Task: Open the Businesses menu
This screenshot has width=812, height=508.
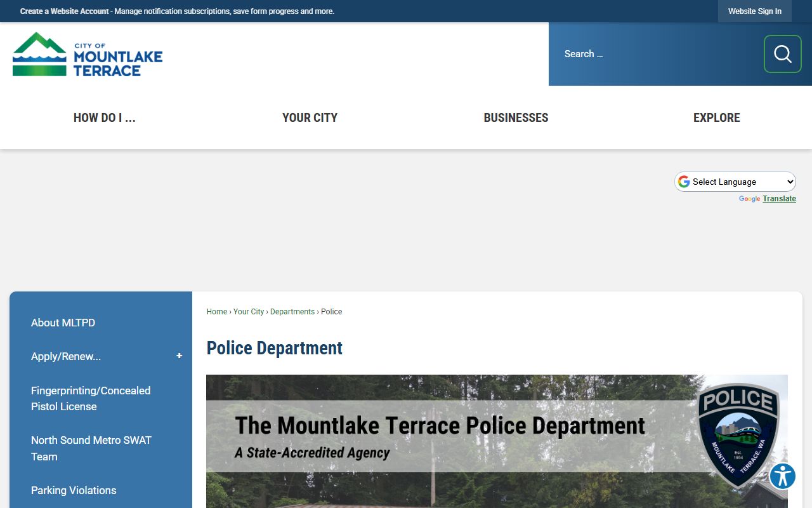Action: (516, 117)
